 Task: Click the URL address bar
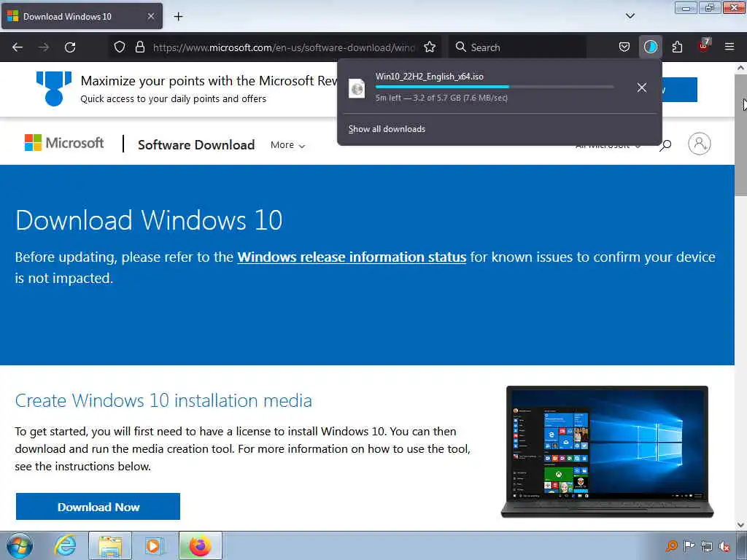(x=284, y=47)
